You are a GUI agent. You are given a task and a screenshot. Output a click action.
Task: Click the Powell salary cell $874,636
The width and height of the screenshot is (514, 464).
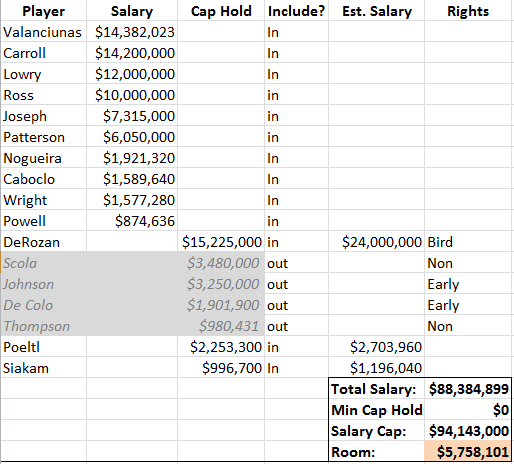tap(132, 221)
